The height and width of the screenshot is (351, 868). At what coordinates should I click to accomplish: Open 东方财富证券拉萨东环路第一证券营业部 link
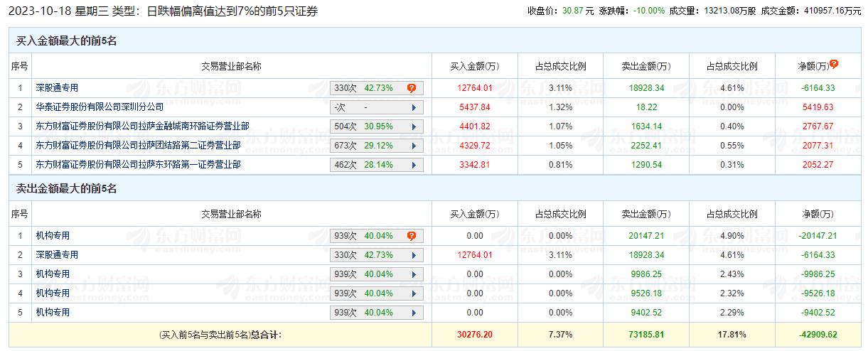[138, 165]
